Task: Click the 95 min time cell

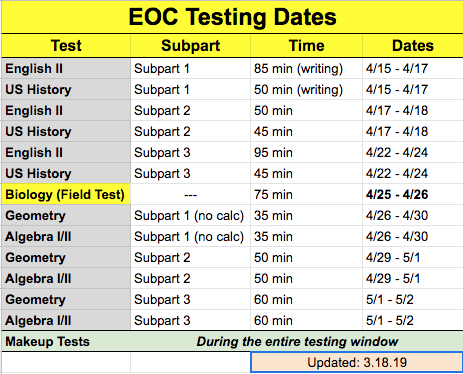Action: pos(306,152)
